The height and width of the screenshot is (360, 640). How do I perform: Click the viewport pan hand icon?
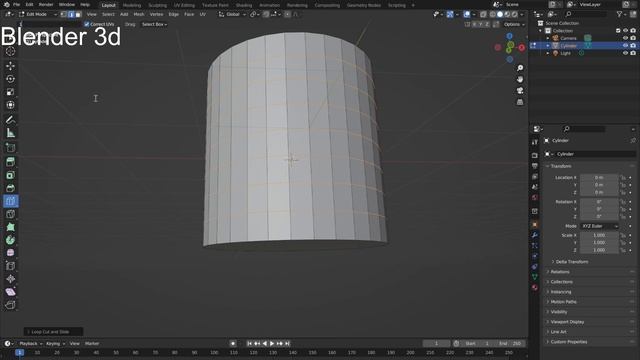(520, 79)
